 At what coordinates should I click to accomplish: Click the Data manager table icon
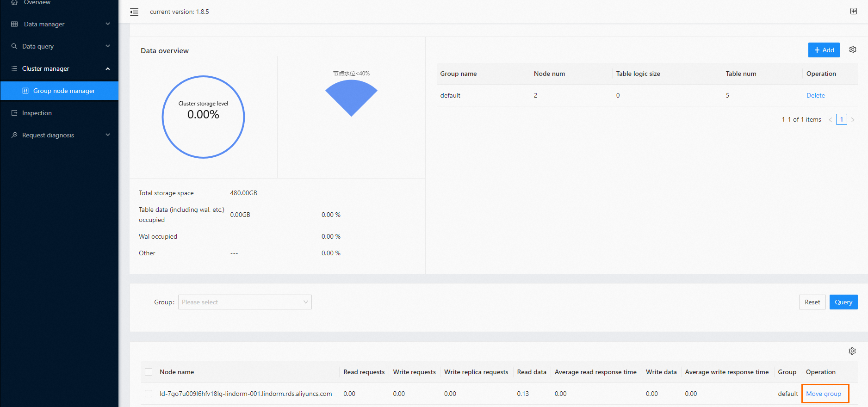coord(14,24)
